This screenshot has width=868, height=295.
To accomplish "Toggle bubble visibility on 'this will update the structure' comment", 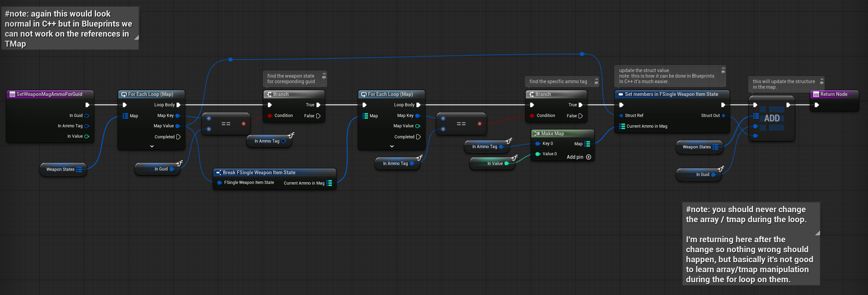I will 822,83.
